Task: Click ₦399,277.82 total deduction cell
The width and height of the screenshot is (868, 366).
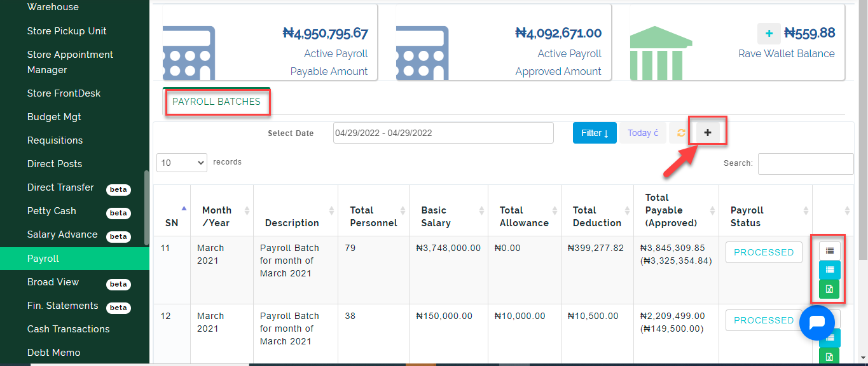Action: click(596, 248)
